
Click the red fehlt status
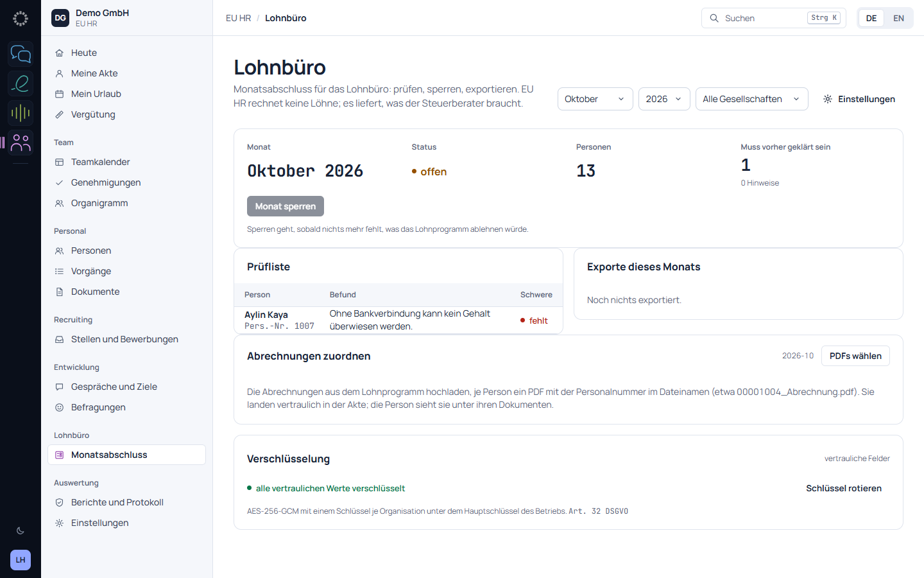[x=534, y=320]
